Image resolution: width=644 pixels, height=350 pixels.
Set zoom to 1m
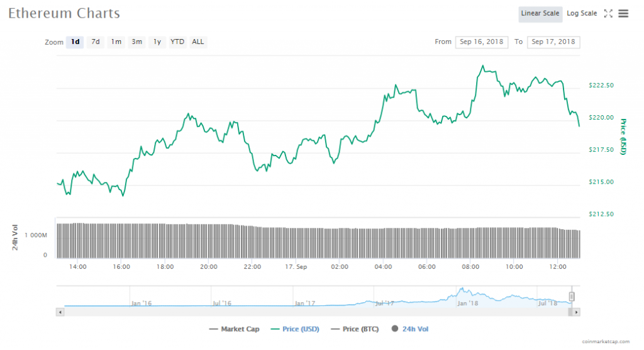[116, 42]
